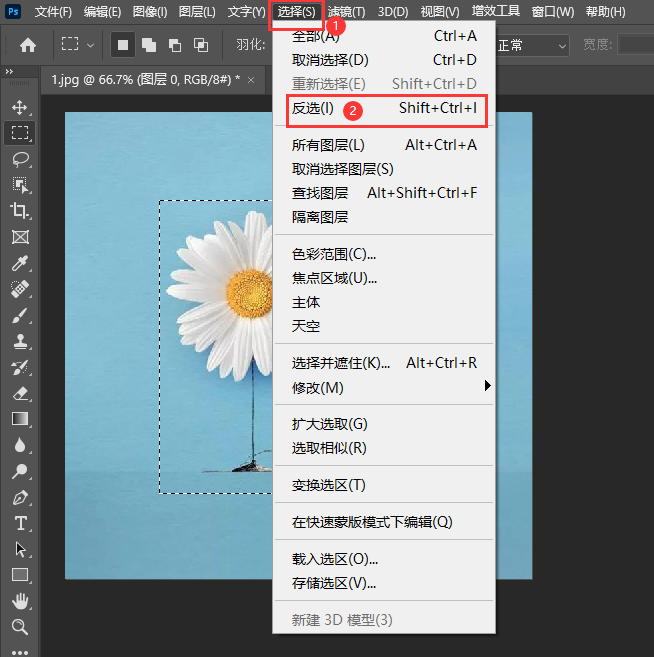Choose 反选(I) from the Select menu
This screenshot has height=657, width=654.
click(313, 108)
